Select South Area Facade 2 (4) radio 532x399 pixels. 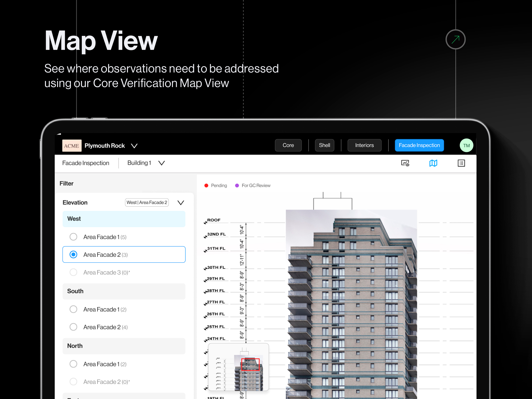pos(73,327)
